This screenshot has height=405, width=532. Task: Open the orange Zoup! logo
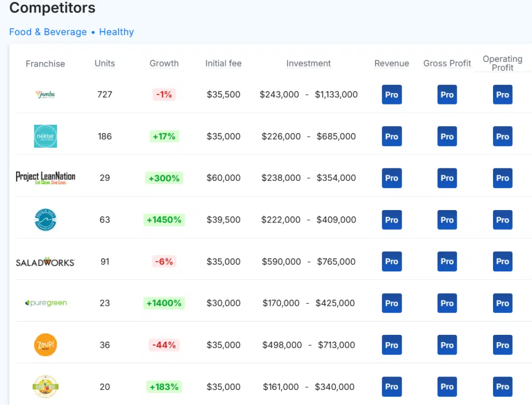[46, 345]
